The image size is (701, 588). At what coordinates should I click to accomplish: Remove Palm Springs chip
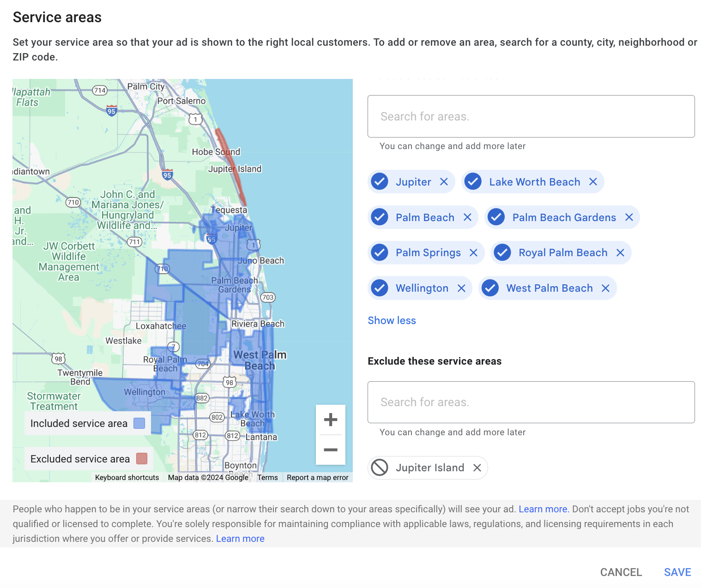point(473,252)
